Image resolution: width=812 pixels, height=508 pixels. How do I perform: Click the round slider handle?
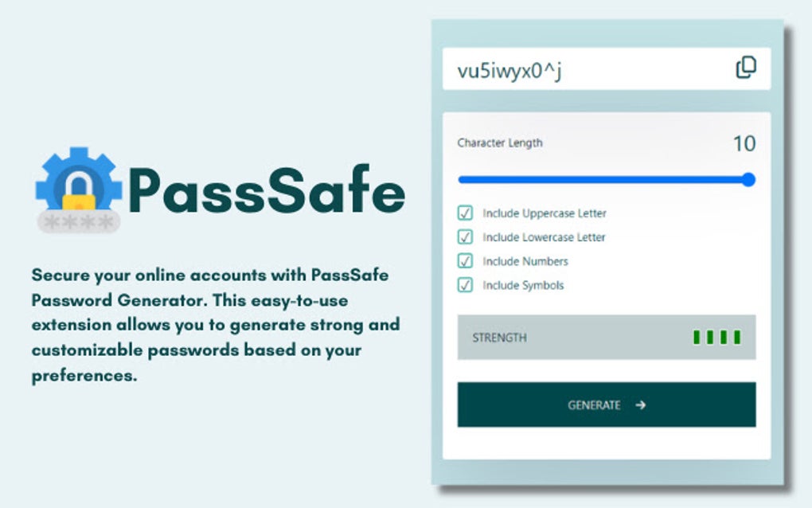point(748,180)
